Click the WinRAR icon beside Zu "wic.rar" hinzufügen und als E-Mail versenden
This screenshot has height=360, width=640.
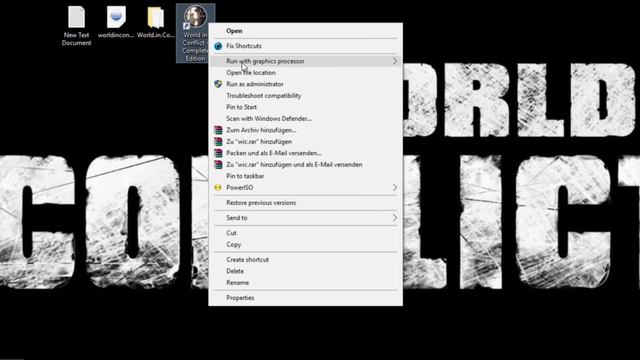218,164
